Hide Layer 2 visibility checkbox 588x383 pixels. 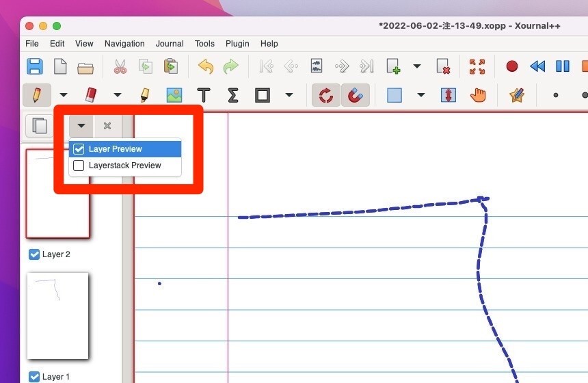tap(34, 254)
